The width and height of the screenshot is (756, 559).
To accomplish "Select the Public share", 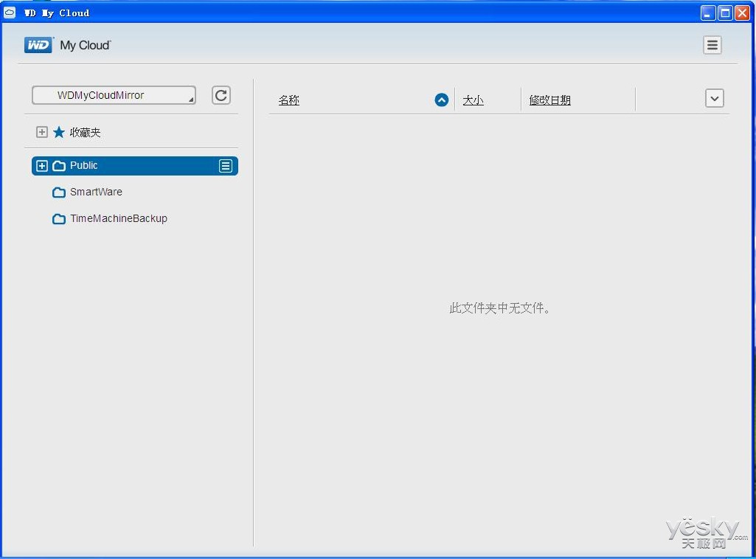I will (134, 166).
